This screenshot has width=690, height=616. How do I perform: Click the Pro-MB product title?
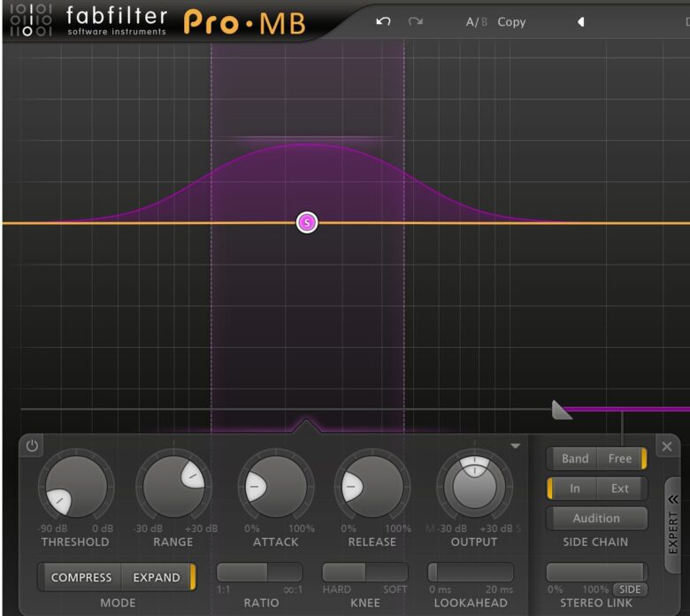(245, 22)
